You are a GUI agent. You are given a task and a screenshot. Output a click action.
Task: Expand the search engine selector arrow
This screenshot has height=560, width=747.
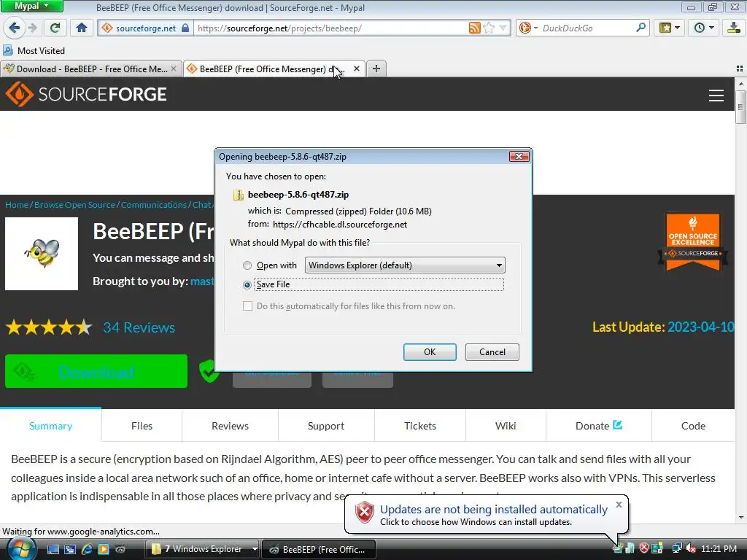click(535, 28)
